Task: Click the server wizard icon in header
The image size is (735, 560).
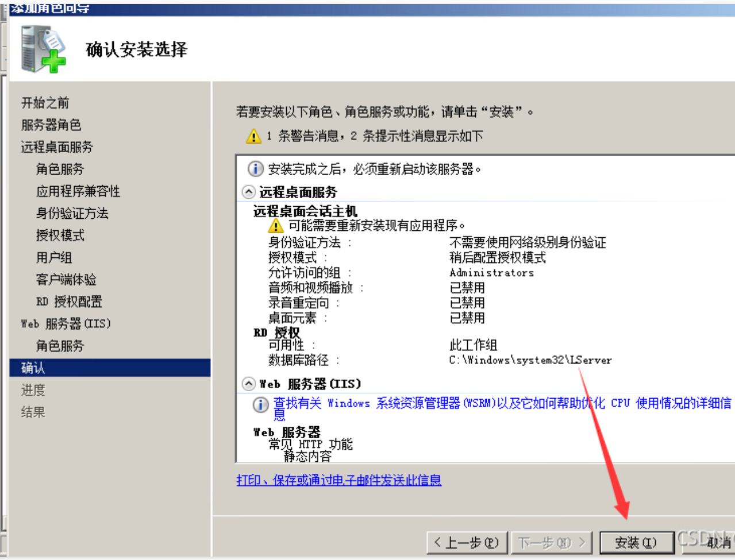Action: click(44, 51)
